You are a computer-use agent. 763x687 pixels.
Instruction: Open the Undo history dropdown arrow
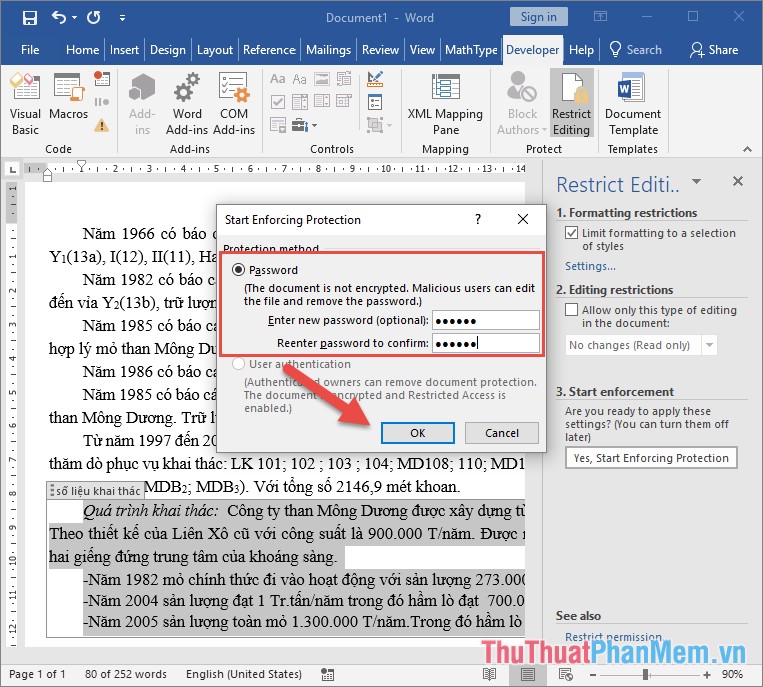pyautogui.click(x=74, y=18)
